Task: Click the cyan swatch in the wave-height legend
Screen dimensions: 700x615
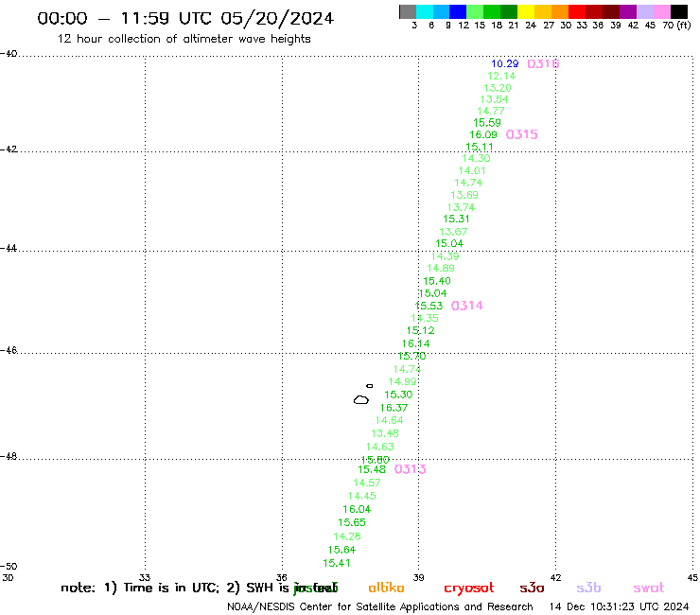Action: (425, 11)
